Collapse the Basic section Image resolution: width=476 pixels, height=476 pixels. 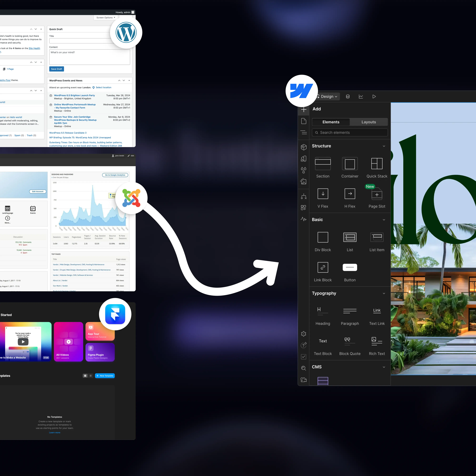(x=384, y=220)
